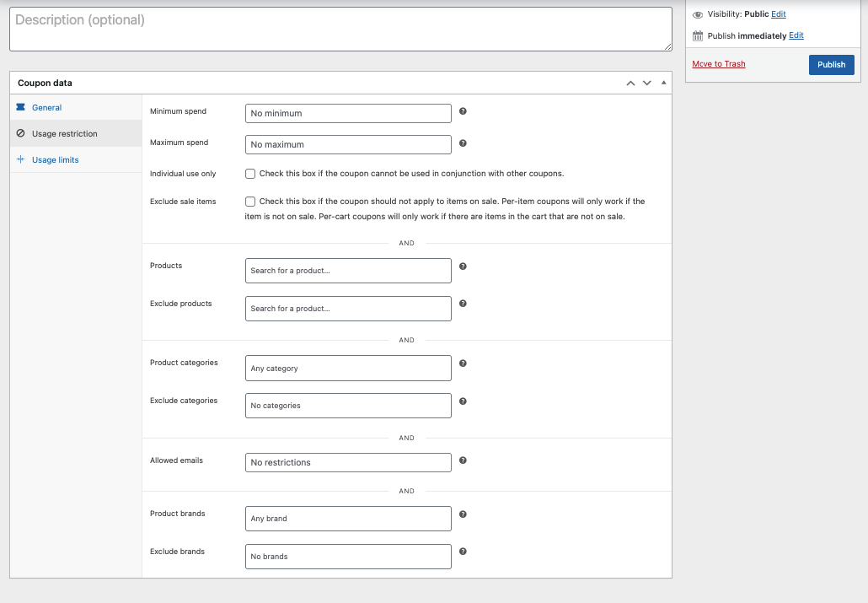The height and width of the screenshot is (603, 868).
Task: Click help icon next to Product categories
Action: [463, 363]
